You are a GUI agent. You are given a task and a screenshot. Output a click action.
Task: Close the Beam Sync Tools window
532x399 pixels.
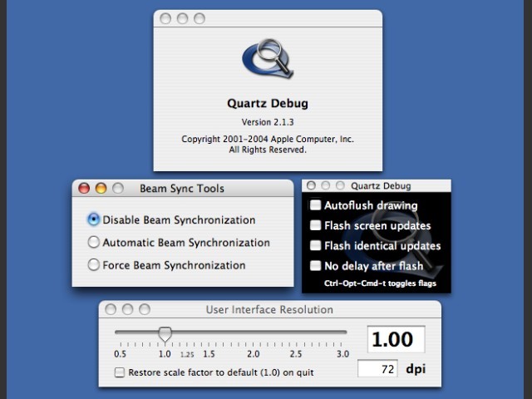84,188
